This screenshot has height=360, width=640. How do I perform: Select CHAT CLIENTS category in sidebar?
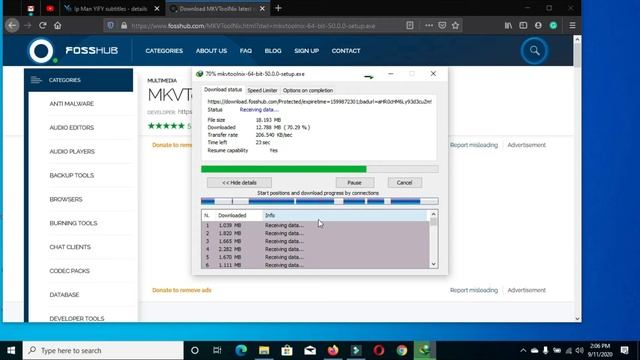pos(70,247)
